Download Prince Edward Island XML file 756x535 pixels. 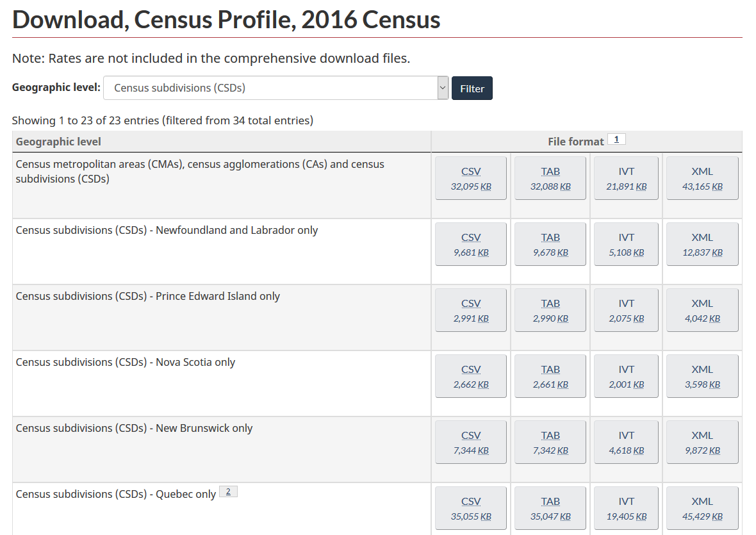pos(702,310)
